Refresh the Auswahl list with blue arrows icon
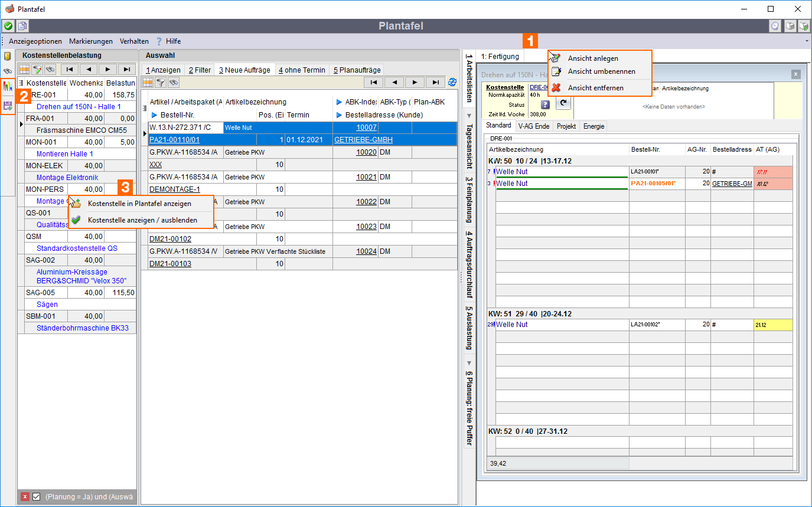 452,82
